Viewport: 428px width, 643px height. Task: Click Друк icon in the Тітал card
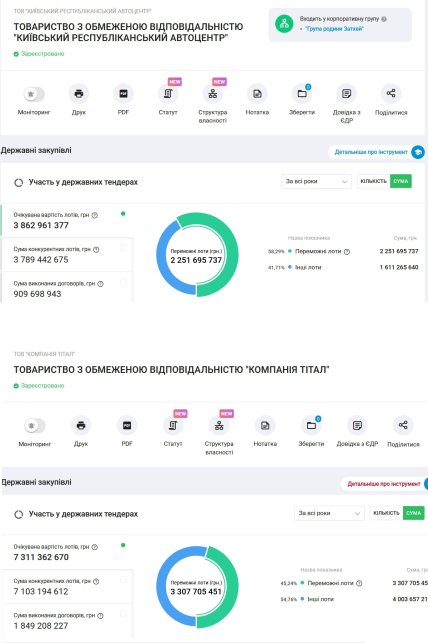click(x=81, y=425)
